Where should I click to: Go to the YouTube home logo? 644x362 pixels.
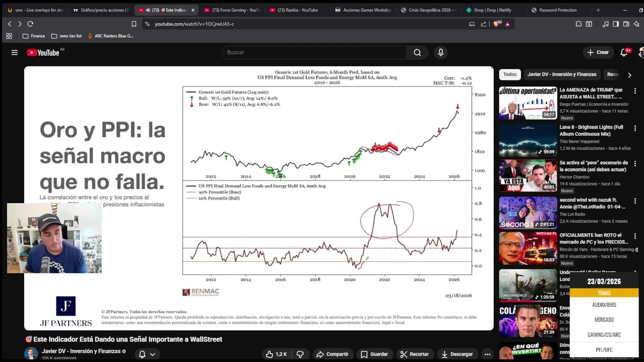[x=43, y=52]
